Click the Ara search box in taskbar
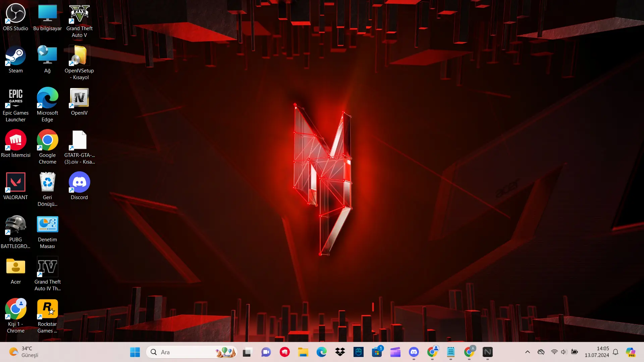Viewport: 644px width, 362px height. click(192, 352)
